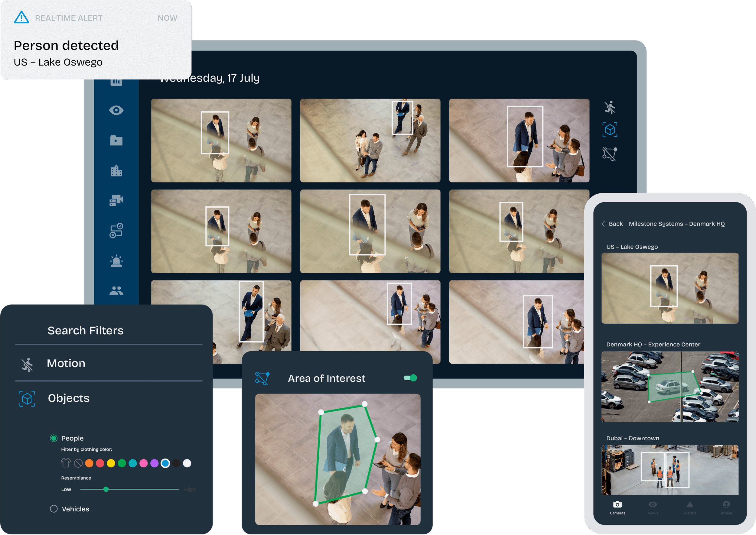756x535 pixels.
Task: Click the Area of Interest polygon icon
Action: click(262, 378)
